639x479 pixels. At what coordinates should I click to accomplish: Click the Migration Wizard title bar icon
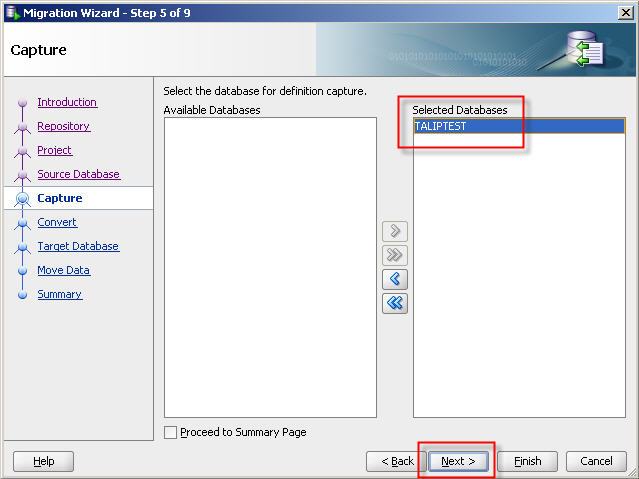13,13
